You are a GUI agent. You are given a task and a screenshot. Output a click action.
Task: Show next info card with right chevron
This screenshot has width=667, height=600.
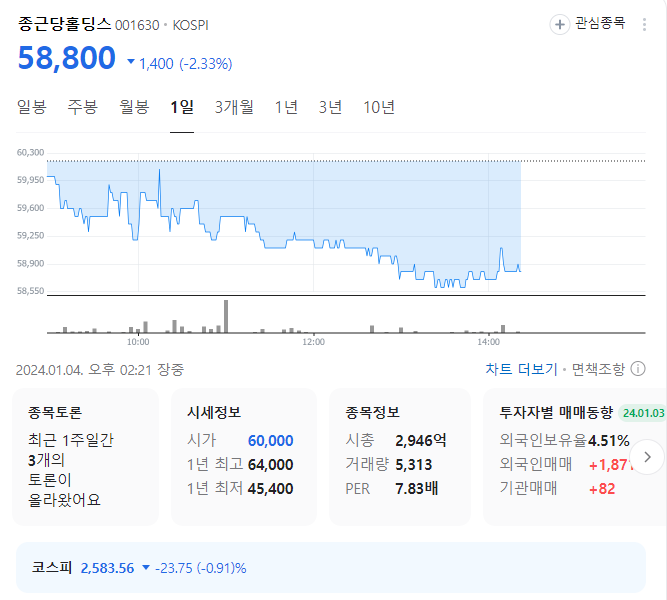pyautogui.click(x=647, y=457)
